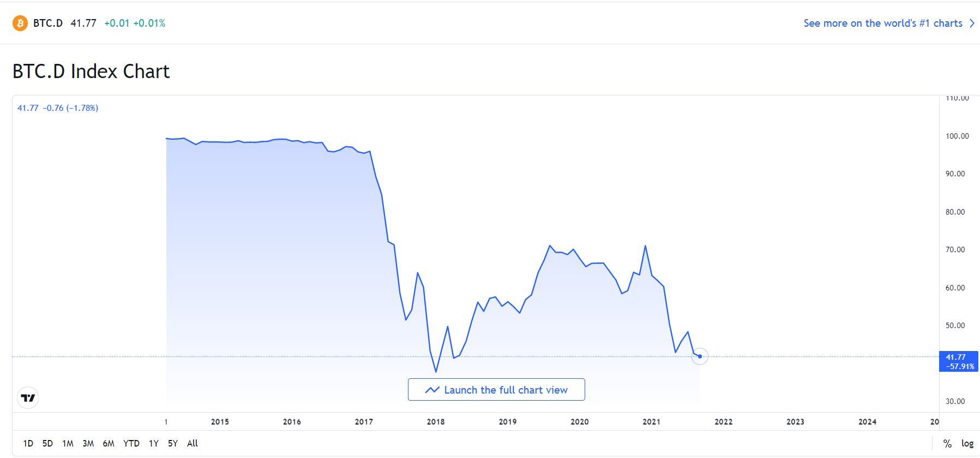Select the 1Y time range
Image resolution: width=980 pixels, height=458 pixels.
tap(154, 443)
